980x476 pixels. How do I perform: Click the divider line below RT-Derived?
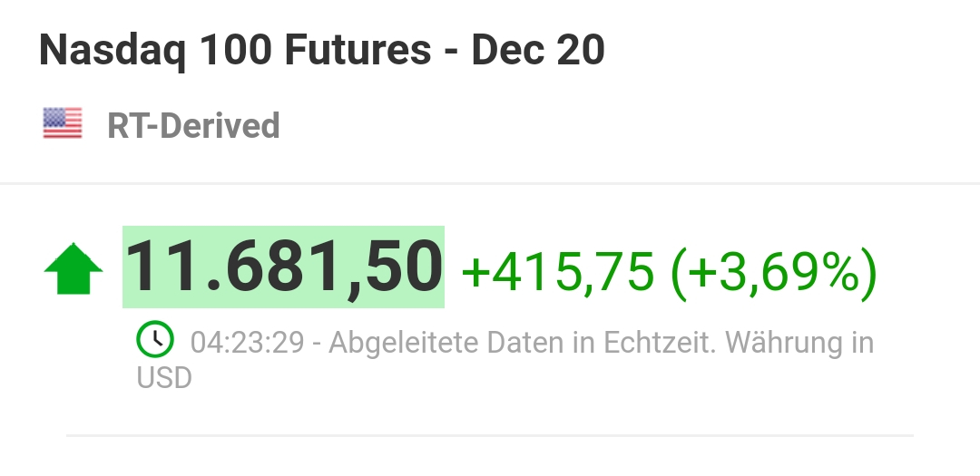coord(490,184)
